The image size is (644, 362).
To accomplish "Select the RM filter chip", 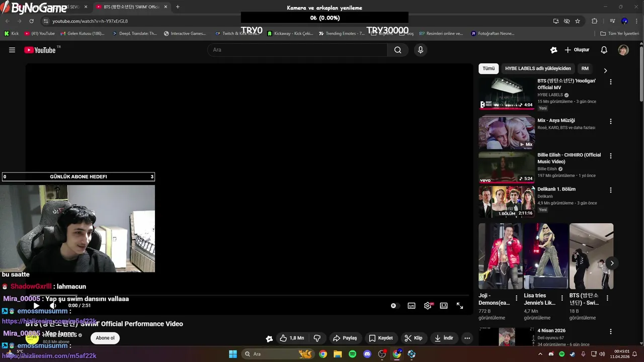I will coord(585,68).
